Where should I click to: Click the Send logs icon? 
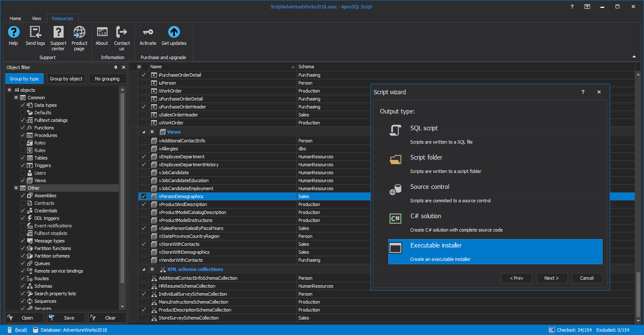point(35,32)
